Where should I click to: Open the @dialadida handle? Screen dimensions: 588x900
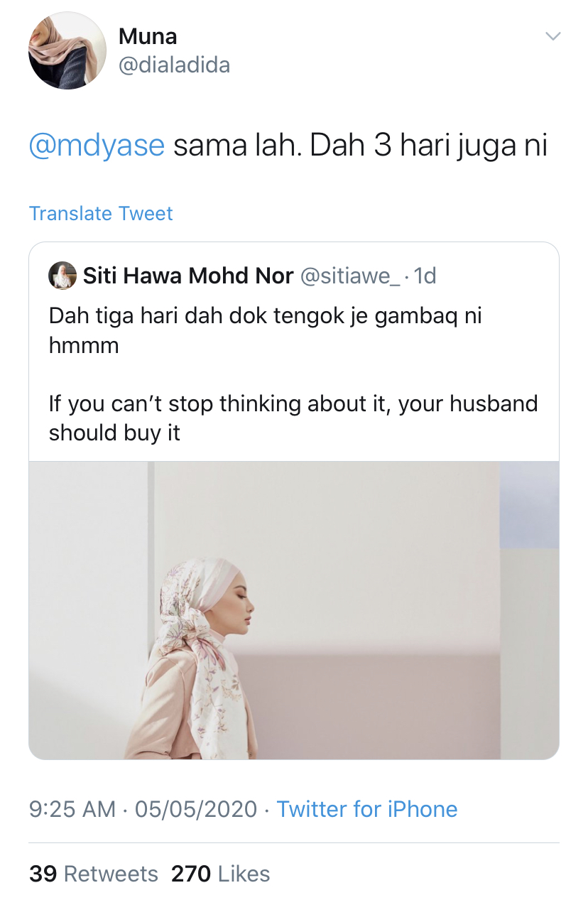[174, 65]
